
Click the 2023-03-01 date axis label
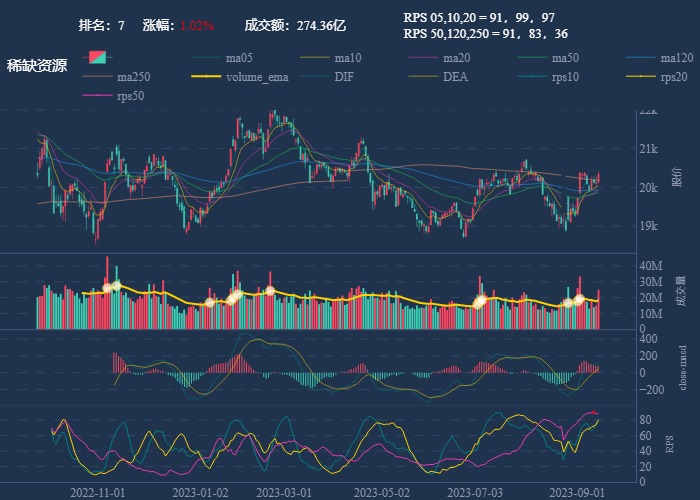click(x=283, y=492)
